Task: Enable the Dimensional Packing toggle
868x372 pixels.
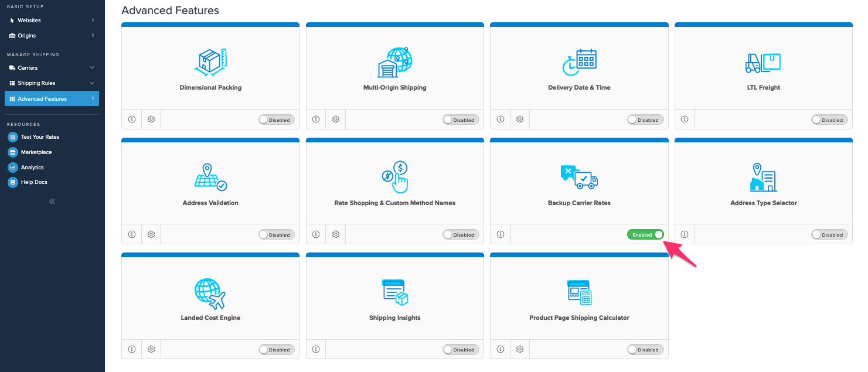Action: pyautogui.click(x=277, y=120)
